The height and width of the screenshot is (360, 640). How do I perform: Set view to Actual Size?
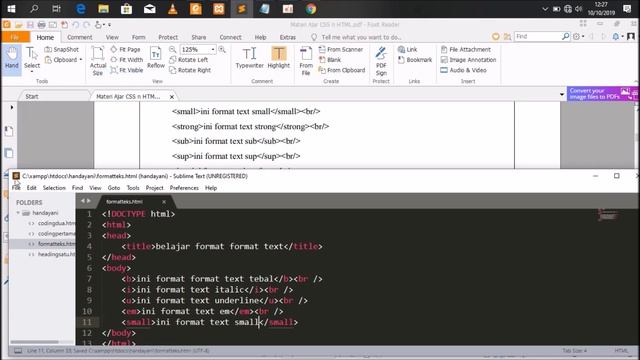[98, 60]
